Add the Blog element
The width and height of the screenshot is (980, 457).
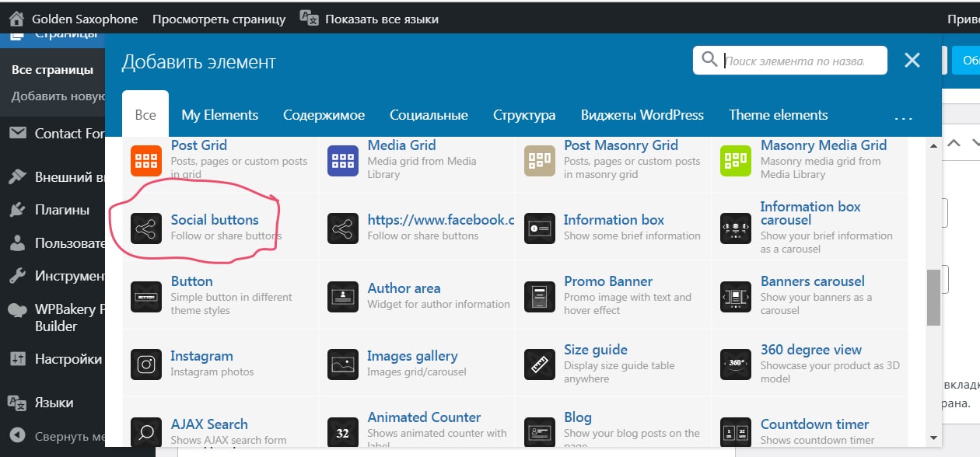pyautogui.click(x=613, y=424)
